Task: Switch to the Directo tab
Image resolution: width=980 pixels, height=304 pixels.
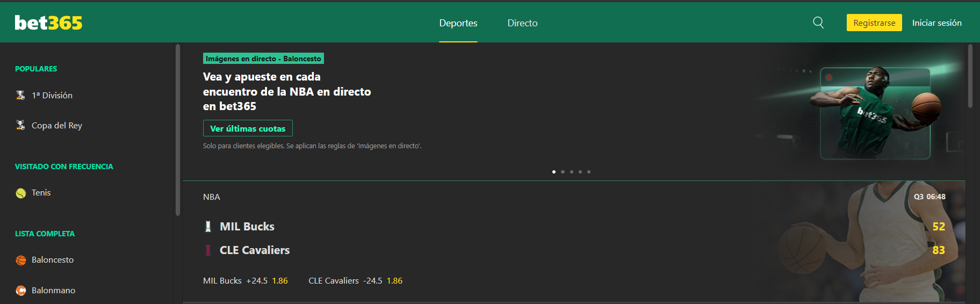Action: click(x=523, y=23)
